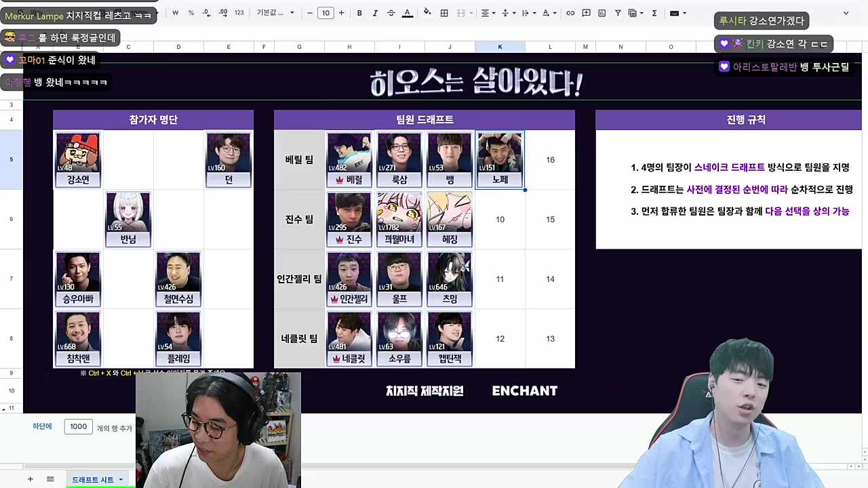This screenshot has height=488, width=868.
Task: Select the 강소연 participant card
Action: (x=79, y=160)
